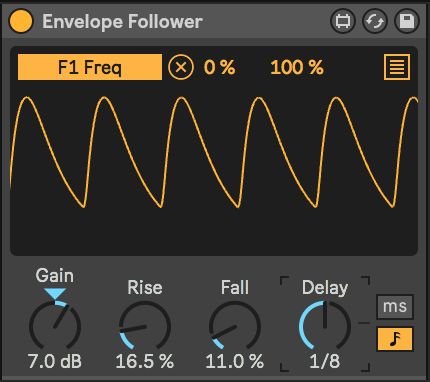Click the 16.5 % rise value
Image resolution: width=430 pixels, height=382 pixels.
click(145, 361)
